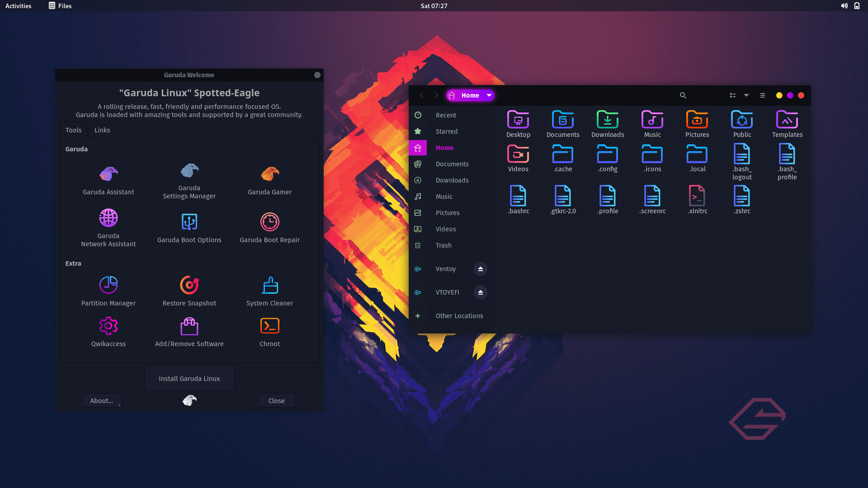Switch to the Links tab
This screenshot has width=868, height=488.
coord(102,130)
